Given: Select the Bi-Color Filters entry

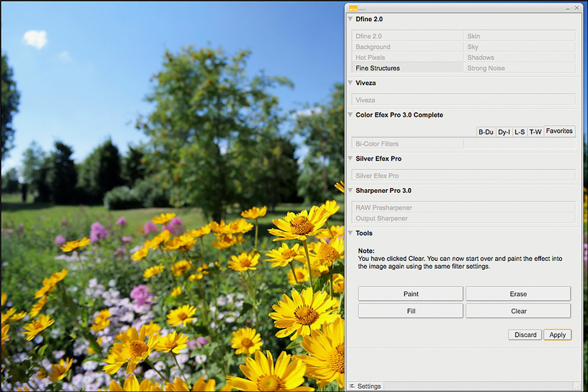Looking at the screenshot, I should click(x=407, y=143).
